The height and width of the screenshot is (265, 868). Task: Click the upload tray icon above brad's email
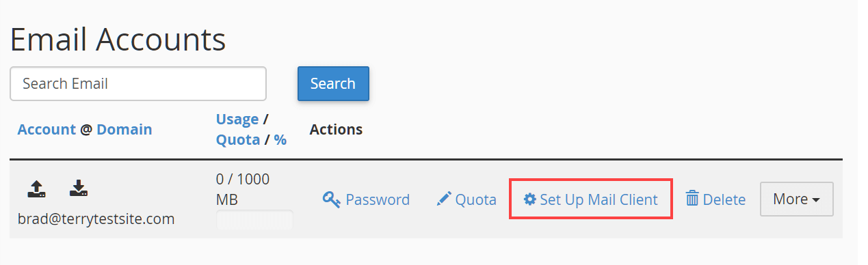coord(36,189)
